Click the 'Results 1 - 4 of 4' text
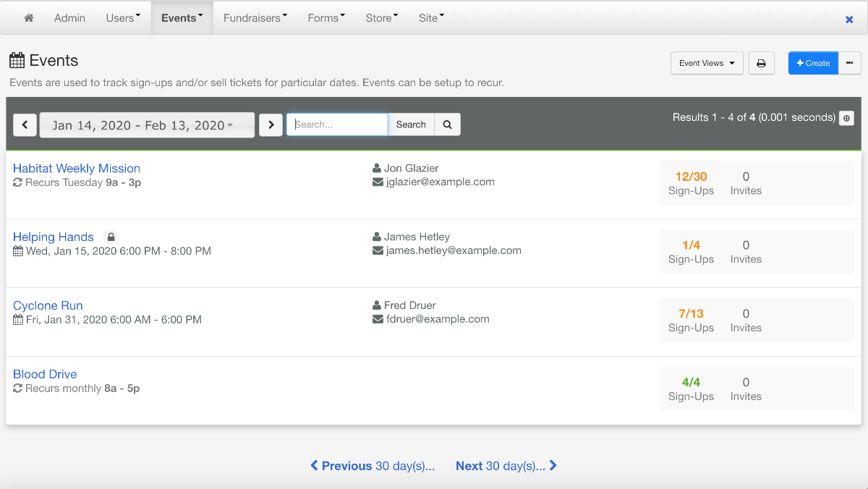Viewport: 868px width, 489px height. [x=714, y=117]
